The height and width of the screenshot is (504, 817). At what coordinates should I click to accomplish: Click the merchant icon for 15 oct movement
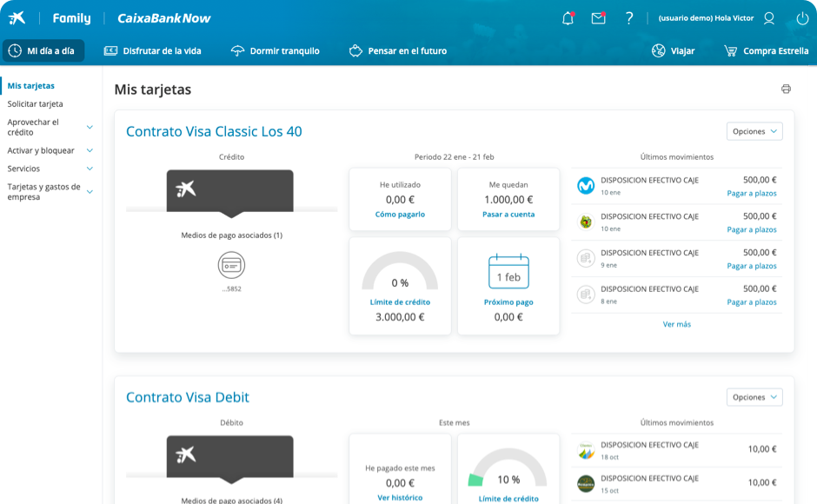pos(586,484)
